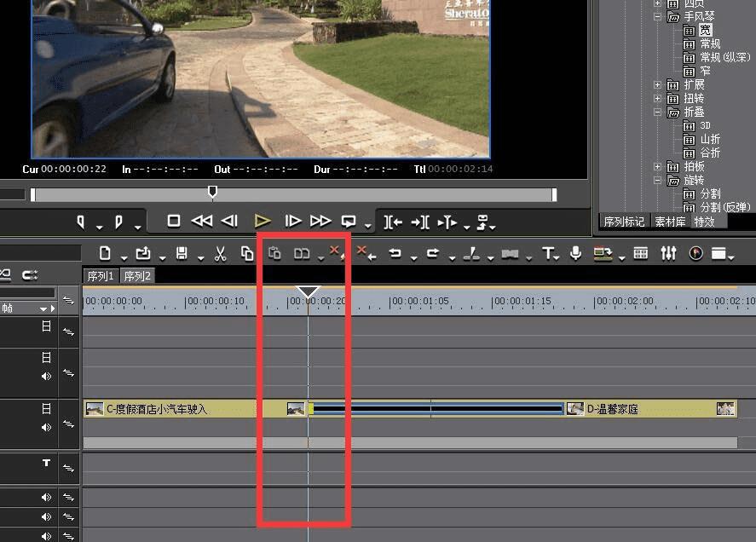Mute the first audio-only track speaker
This screenshot has height=542, width=756.
click(46, 497)
